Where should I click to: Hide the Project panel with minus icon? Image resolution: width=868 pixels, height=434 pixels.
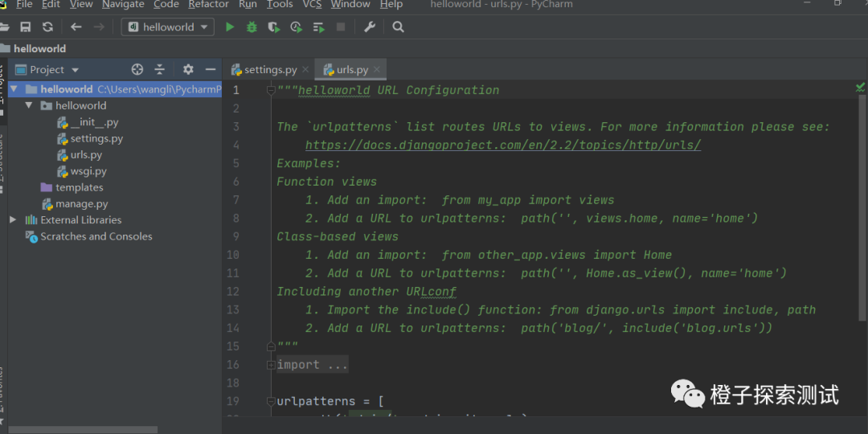(x=211, y=69)
